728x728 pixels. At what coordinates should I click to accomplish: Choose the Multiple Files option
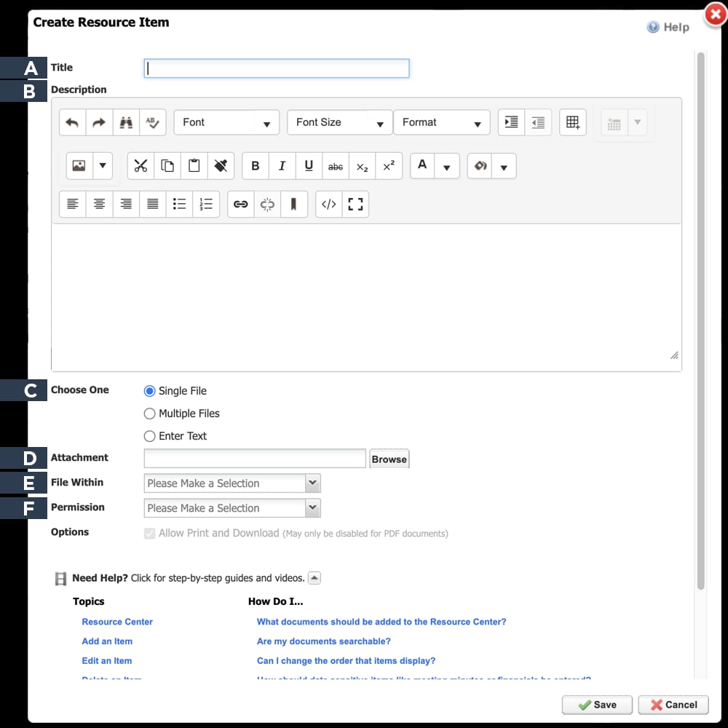pyautogui.click(x=149, y=414)
